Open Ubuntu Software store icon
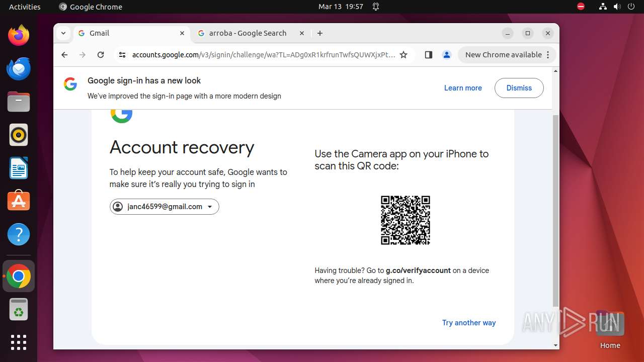 point(19,201)
